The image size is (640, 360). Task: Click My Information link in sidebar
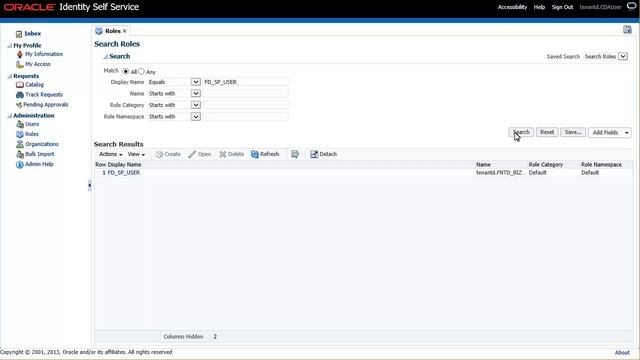pos(44,54)
